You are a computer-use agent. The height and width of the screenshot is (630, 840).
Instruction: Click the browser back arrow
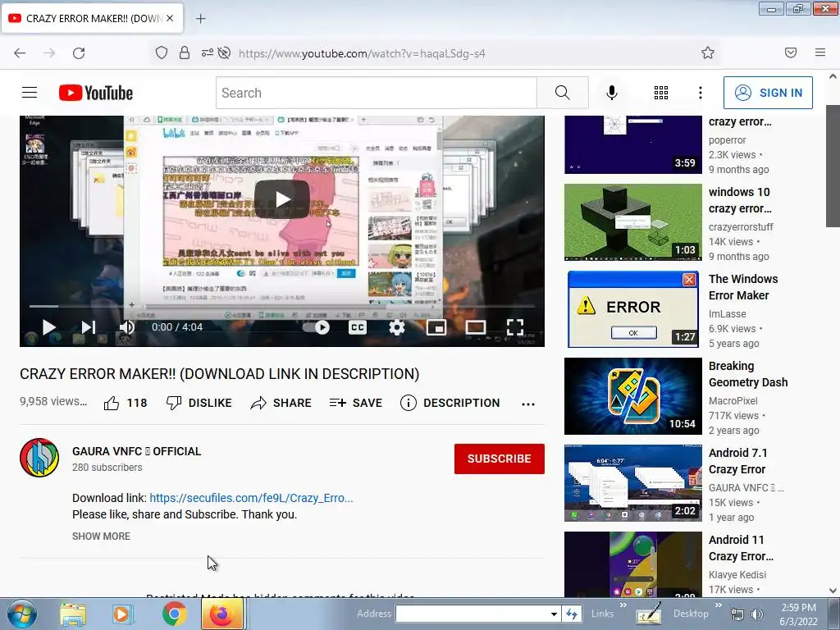[x=20, y=53]
